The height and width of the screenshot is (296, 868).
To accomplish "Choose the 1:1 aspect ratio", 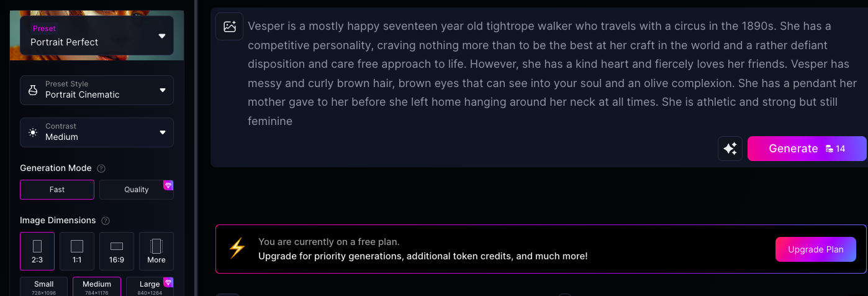I will [77, 251].
